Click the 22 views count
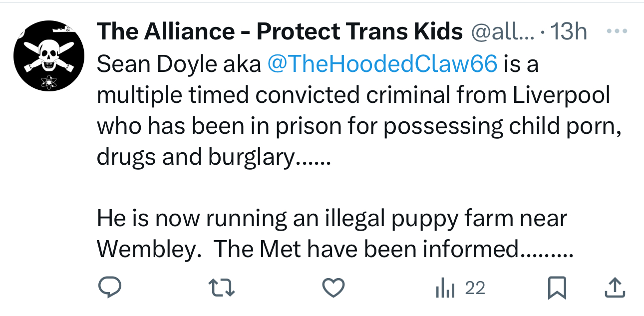Image resolution: width=644 pixels, height=316 pixels. coord(474,288)
